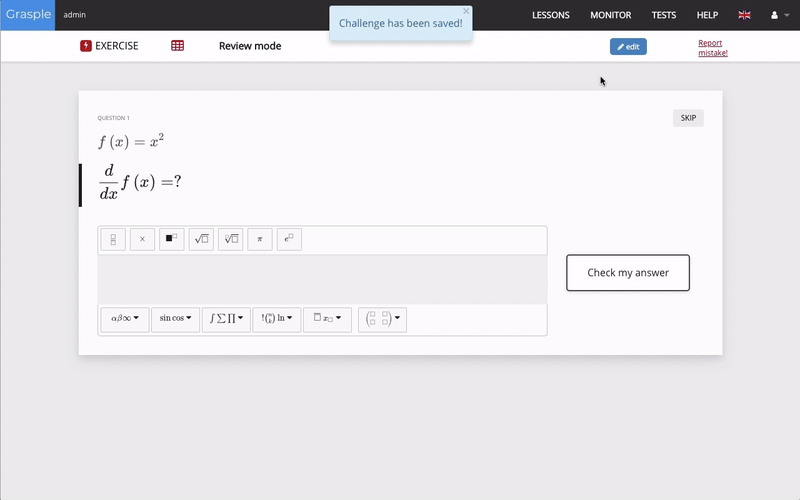
Task: Skip question 1
Action: tap(688, 118)
